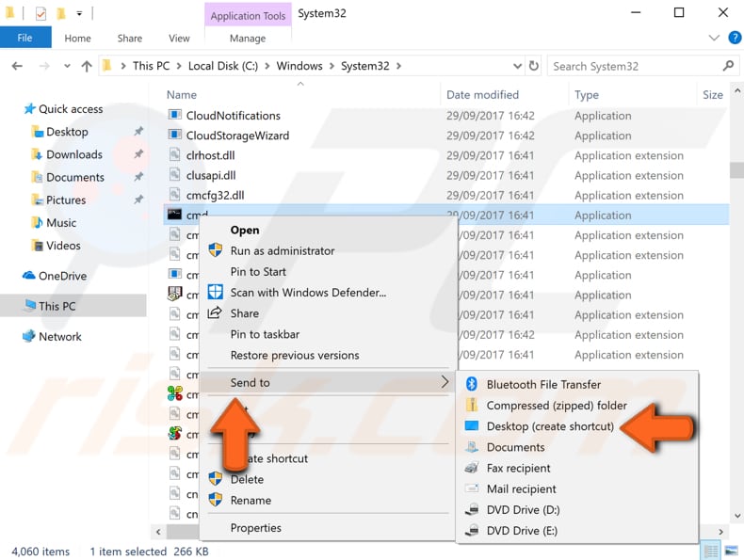Click the DVD Drive (E:) icon
Image resolution: width=744 pixels, height=560 pixels.
pyautogui.click(x=472, y=531)
